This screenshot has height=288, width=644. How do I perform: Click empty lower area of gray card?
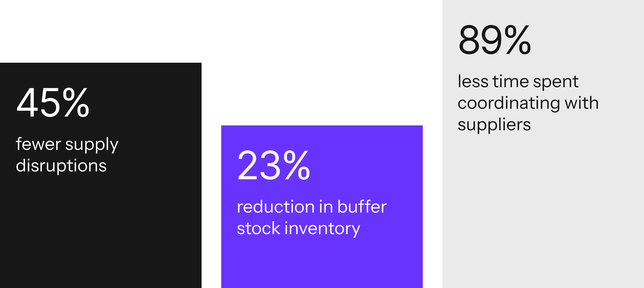(543, 212)
